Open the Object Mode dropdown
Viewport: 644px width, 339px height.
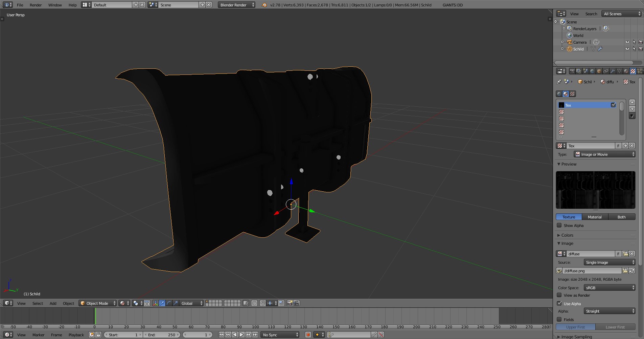pyautogui.click(x=98, y=303)
